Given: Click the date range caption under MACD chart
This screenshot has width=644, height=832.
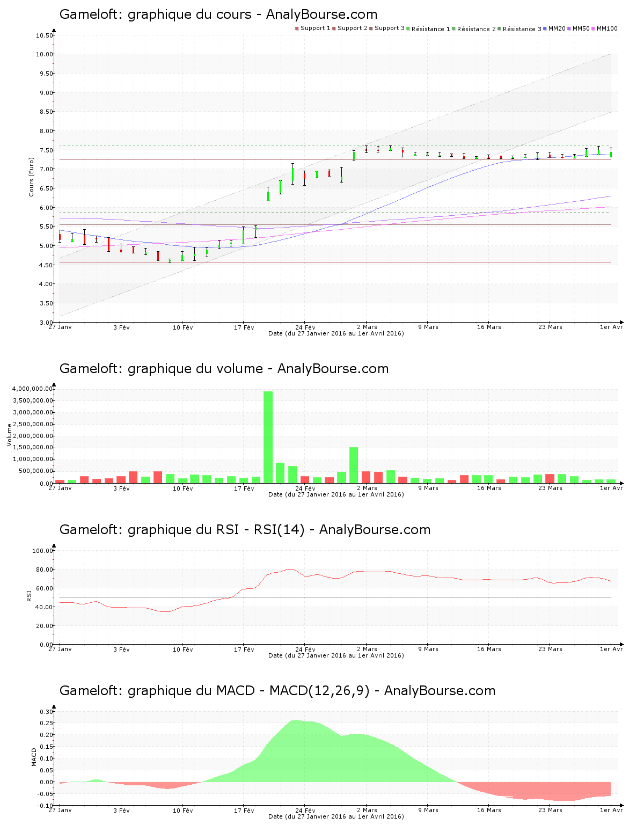Looking at the screenshot, I should pos(336,816).
